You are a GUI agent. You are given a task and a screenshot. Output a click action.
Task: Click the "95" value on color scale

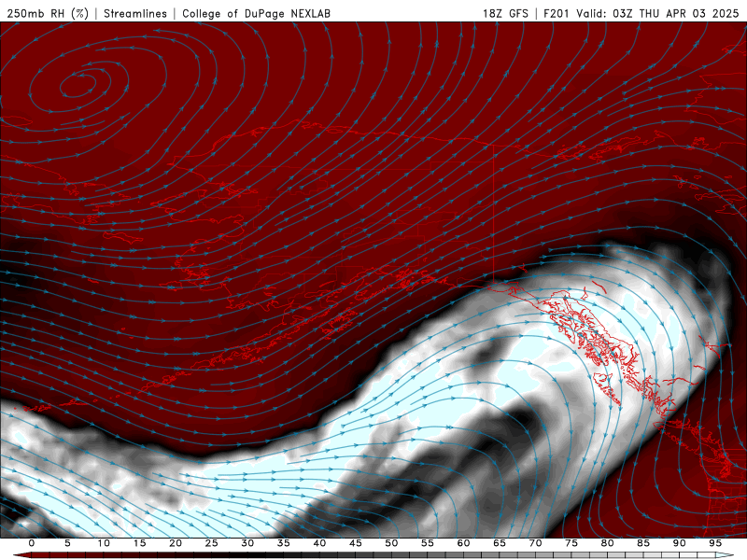[715, 543]
